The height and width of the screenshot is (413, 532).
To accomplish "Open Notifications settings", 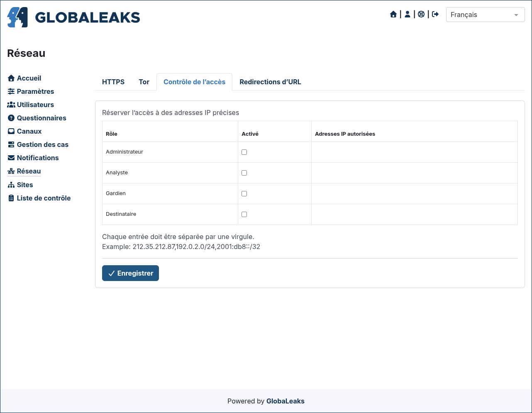I will [33, 158].
